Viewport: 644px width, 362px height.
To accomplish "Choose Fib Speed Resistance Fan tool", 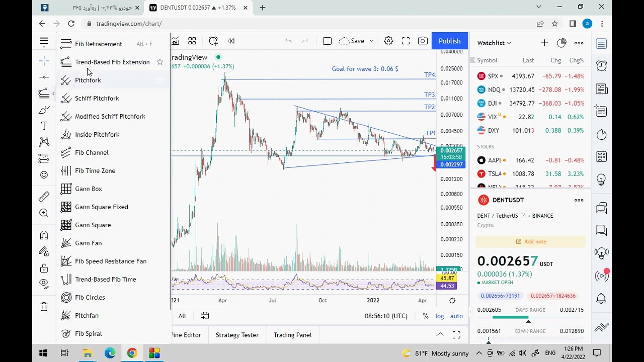I will pos(113,261).
